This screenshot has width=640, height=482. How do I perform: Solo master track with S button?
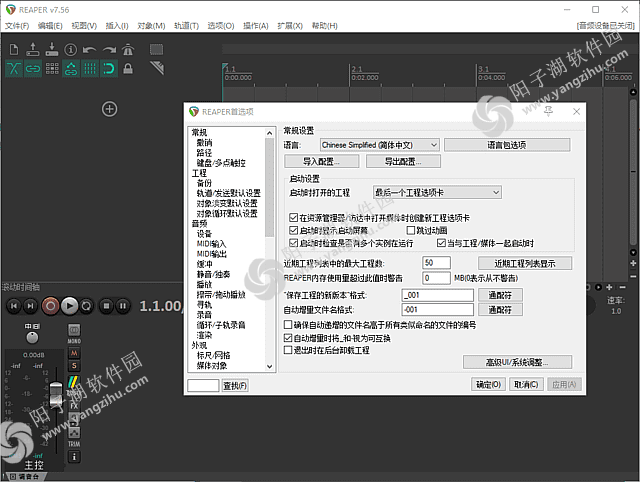pos(74,366)
